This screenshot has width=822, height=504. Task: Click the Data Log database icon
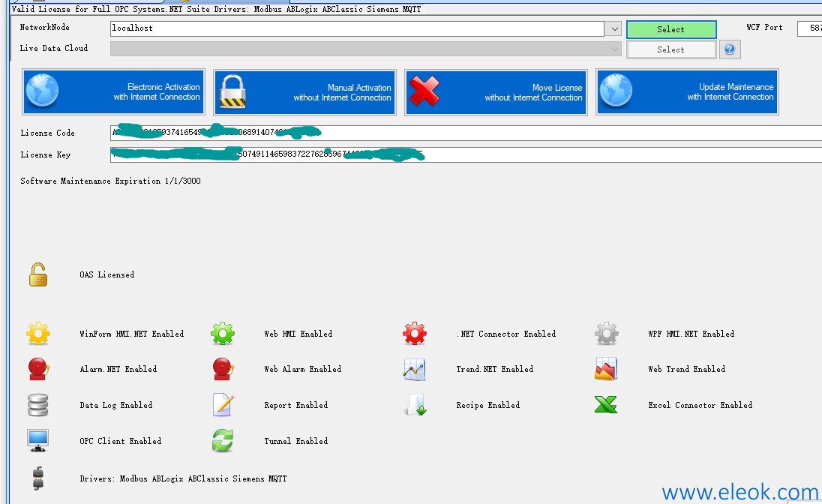coord(37,405)
